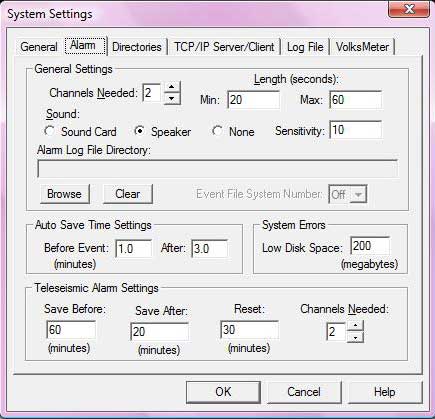Decrease Teleseismic Channels Needed spinner
Screen dimensions: 435x419
coord(355,337)
